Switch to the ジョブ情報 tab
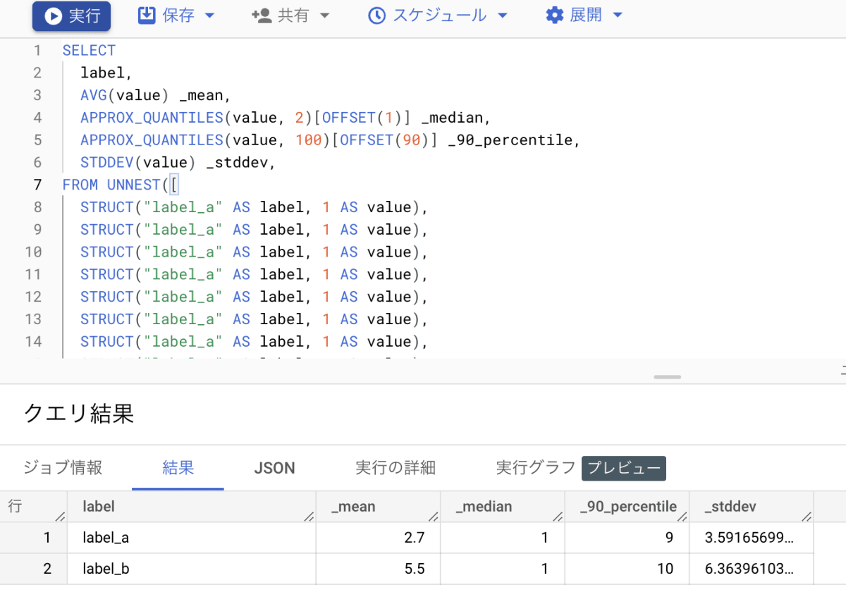 63,468
